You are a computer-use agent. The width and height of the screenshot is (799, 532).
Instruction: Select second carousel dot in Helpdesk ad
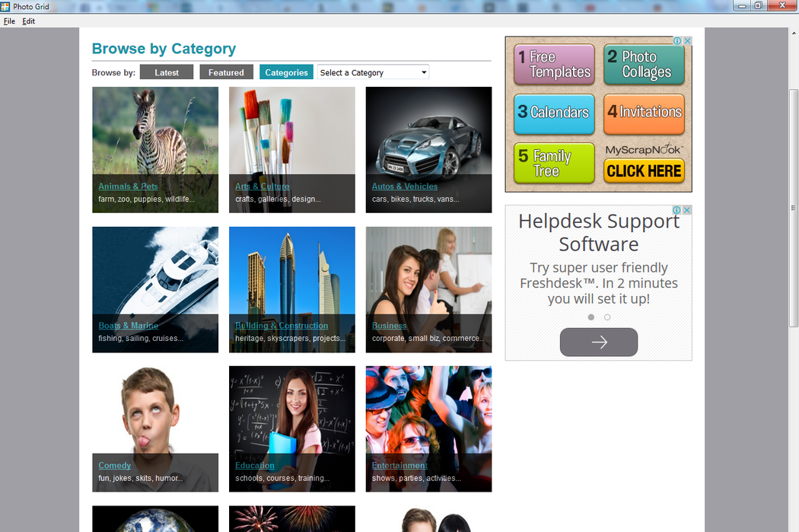607,317
